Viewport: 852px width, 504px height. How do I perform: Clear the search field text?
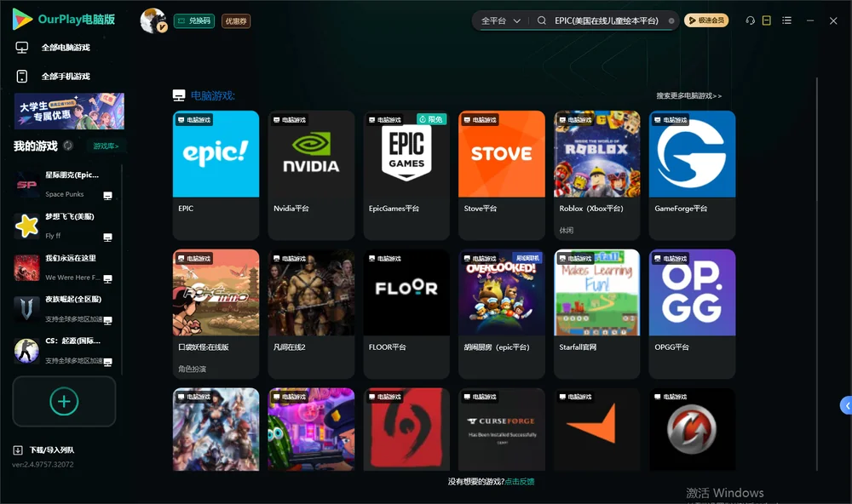(671, 21)
